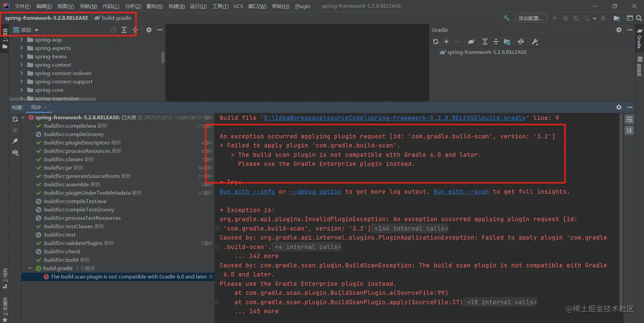Image resolution: width=644 pixels, height=323 pixels.
Task: Click Run with --info link
Action: pyautogui.click(x=247, y=192)
